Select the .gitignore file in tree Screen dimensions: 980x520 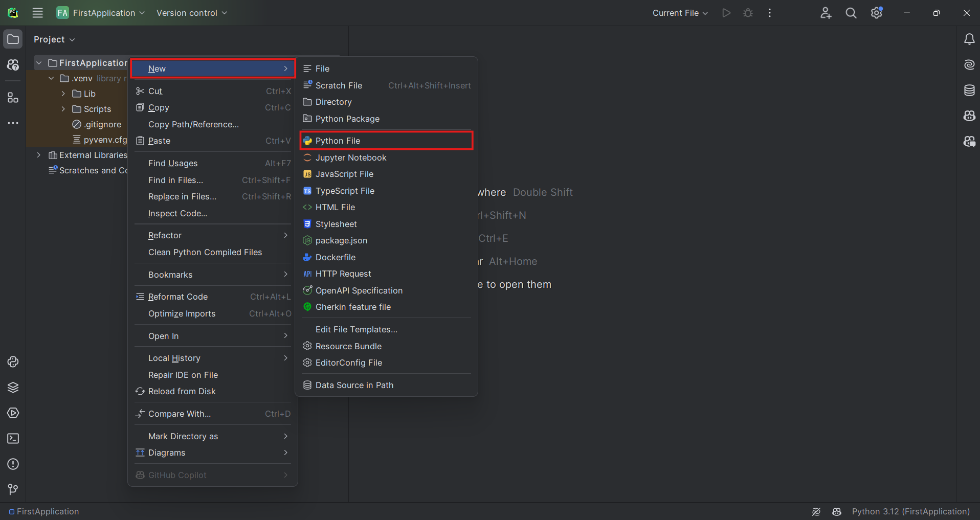102,125
